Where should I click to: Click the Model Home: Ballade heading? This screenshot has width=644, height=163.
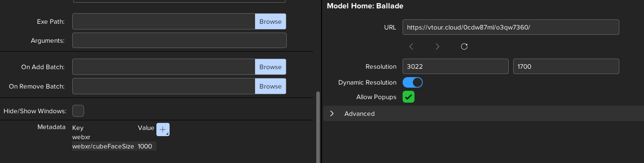click(365, 6)
